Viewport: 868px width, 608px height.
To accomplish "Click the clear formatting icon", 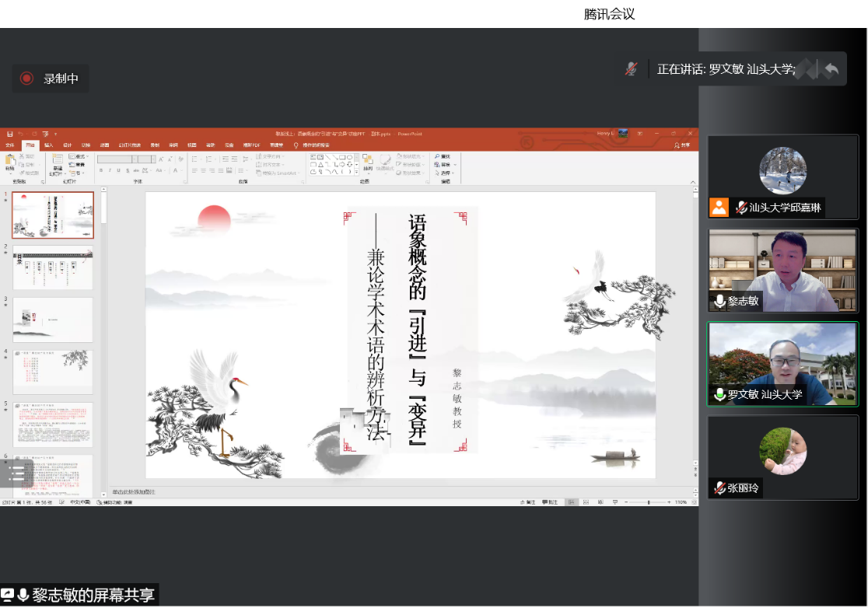I will [x=180, y=159].
